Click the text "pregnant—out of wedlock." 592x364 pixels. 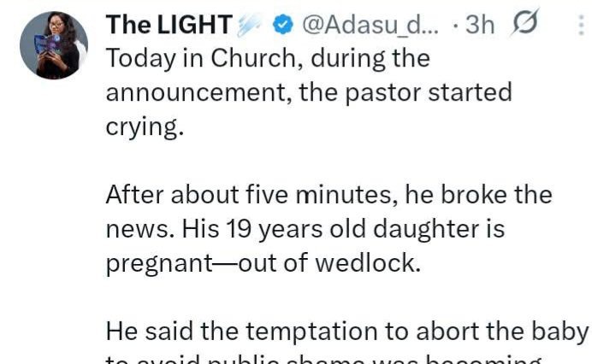(x=263, y=262)
